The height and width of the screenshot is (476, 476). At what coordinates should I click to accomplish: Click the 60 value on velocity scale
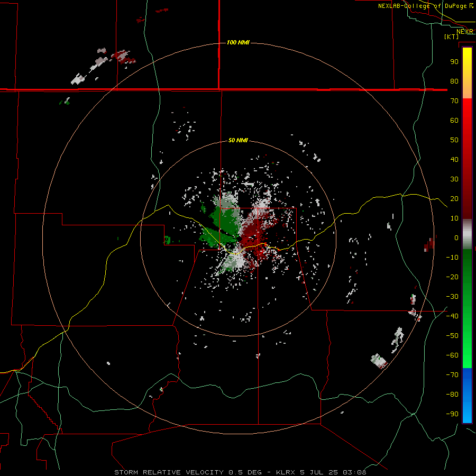(454, 121)
